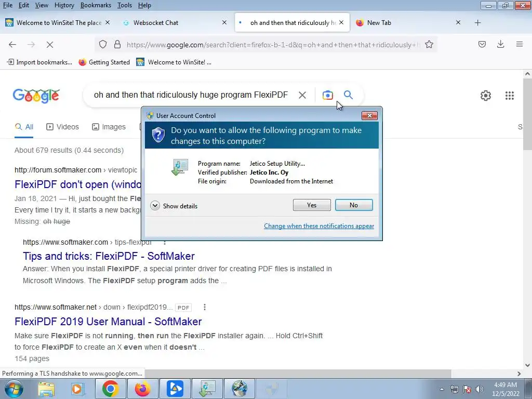Viewport: 532px width, 399px height.
Task: Open Google Chrome from taskbar
Action: click(x=110, y=389)
